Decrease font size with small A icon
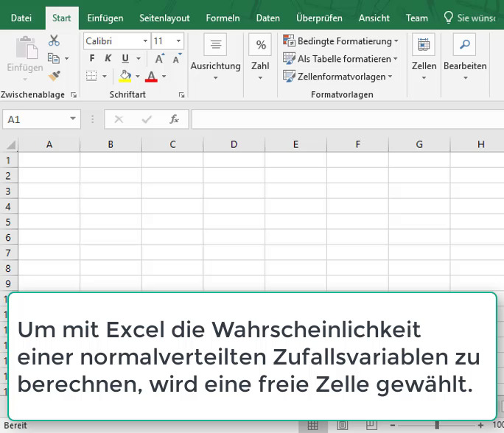The height and width of the screenshot is (433, 504). pos(177,58)
